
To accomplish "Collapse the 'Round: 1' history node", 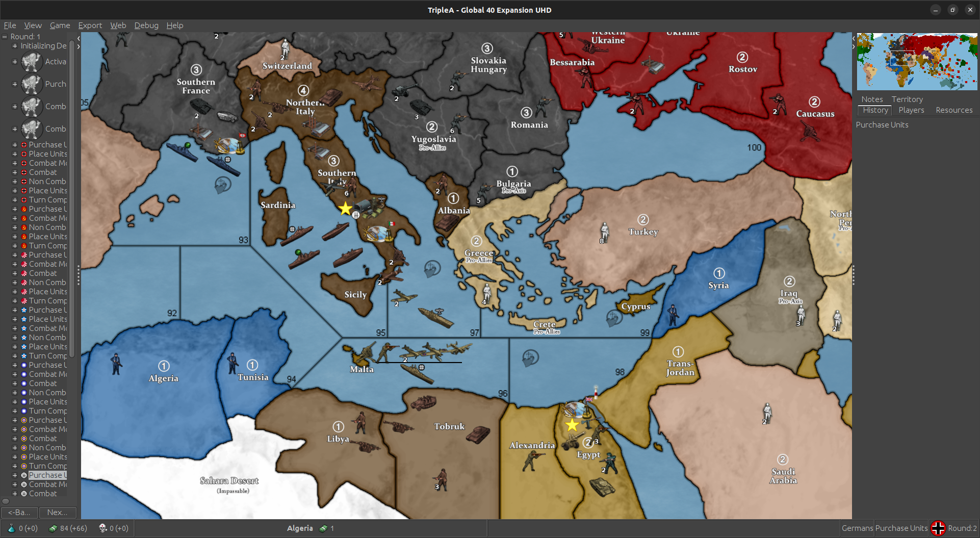I will 5,37.
